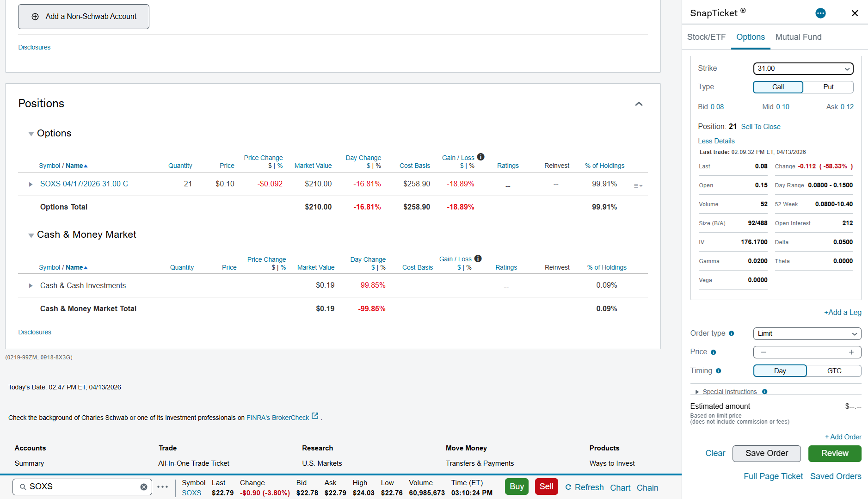Click the Sell To Close link

pos(761,127)
